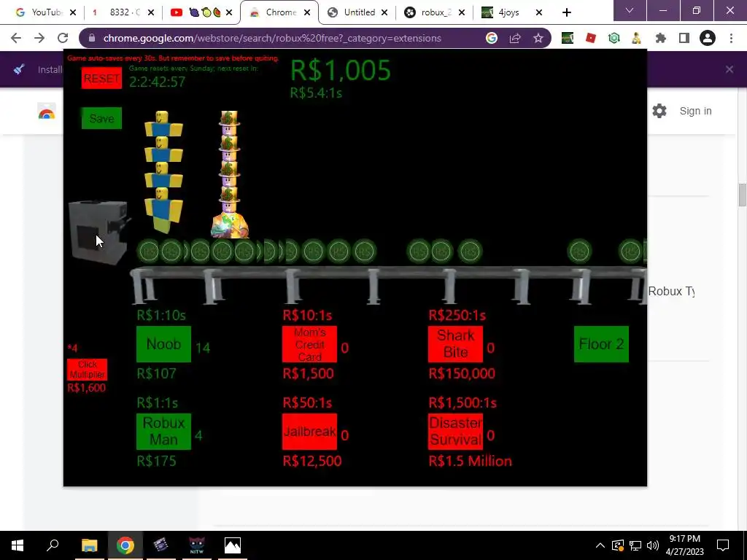Show hidden system tray icons
The width and height of the screenshot is (747, 560).
click(600, 545)
